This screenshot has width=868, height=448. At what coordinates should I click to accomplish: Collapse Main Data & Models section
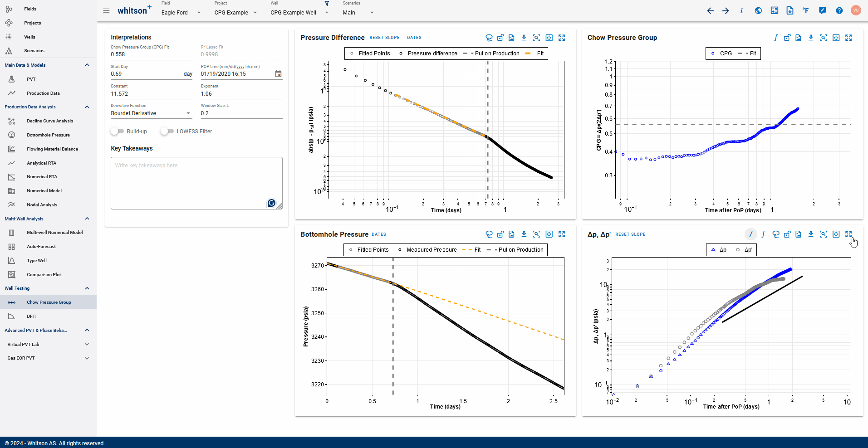tap(87, 65)
